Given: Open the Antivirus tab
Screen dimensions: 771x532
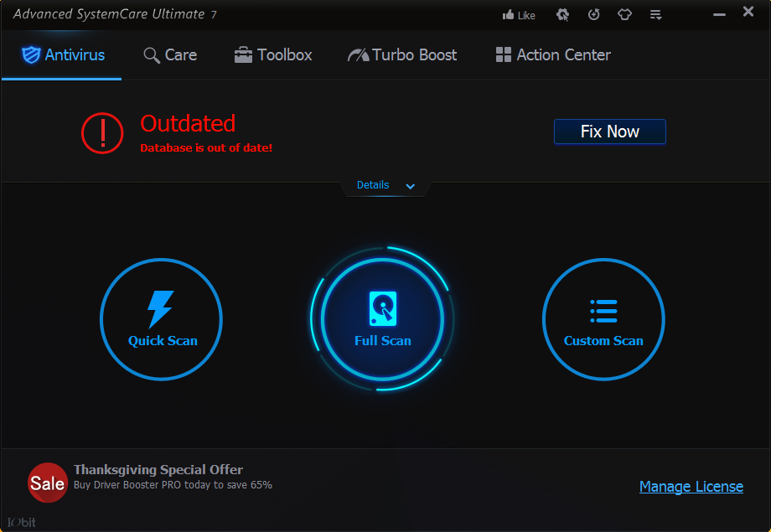Looking at the screenshot, I should coord(63,55).
